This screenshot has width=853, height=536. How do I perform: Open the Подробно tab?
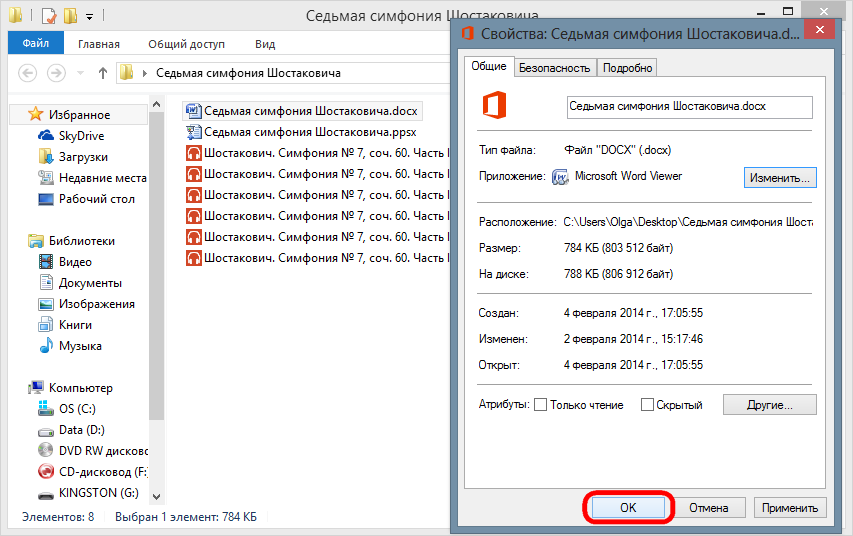click(628, 68)
